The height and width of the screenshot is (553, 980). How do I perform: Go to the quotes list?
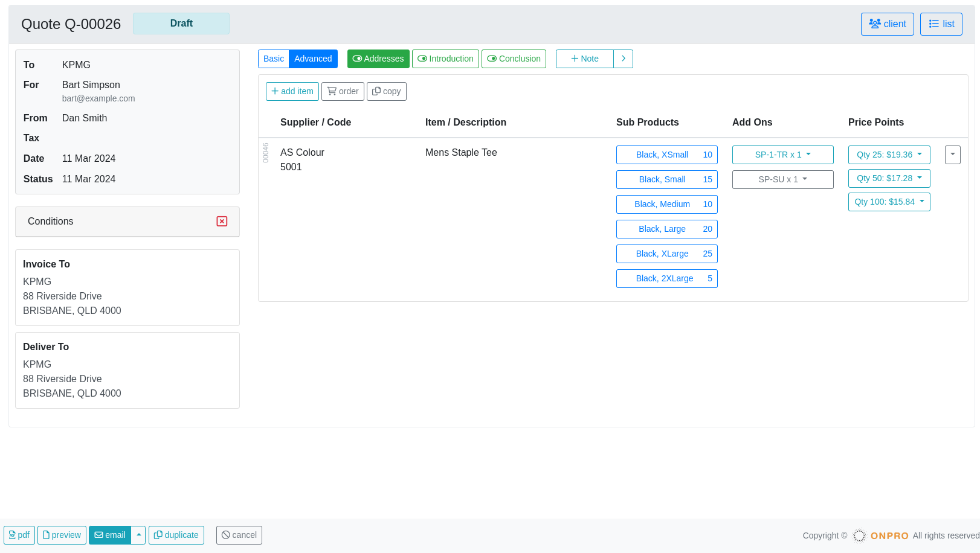pyautogui.click(x=941, y=24)
